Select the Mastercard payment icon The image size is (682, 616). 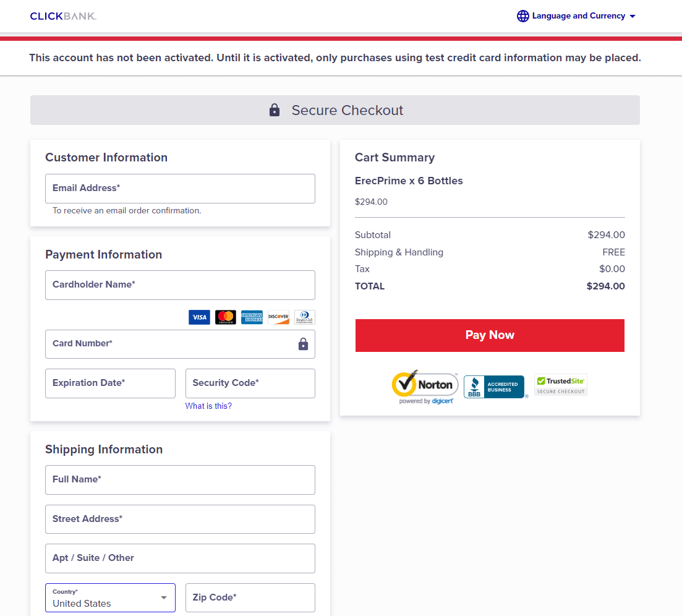pos(225,317)
